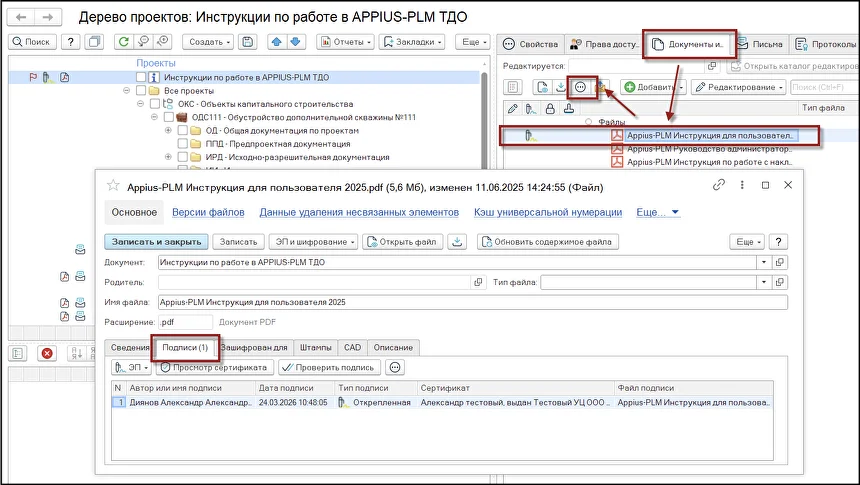Open the CAD tab
Screen dimensions: 860x485
point(352,347)
